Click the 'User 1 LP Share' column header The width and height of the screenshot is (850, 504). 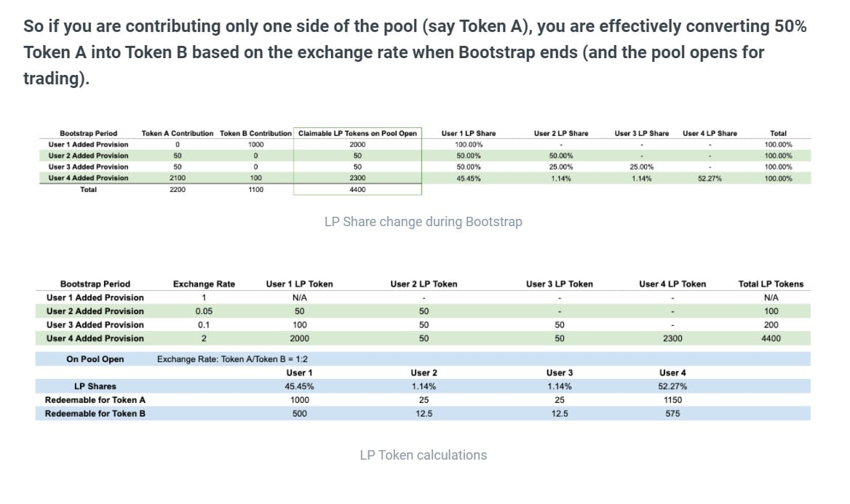pyautogui.click(x=469, y=133)
